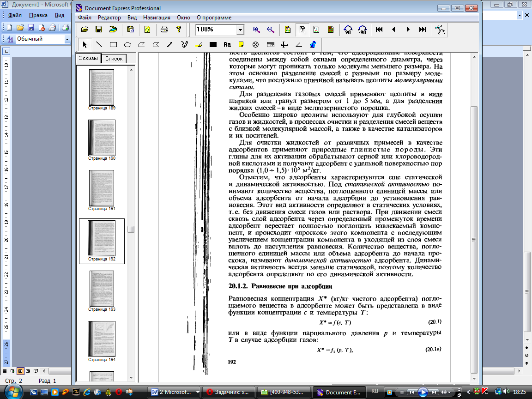Click the document vertical scrollbar thumb

pyautogui.click(x=474, y=240)
